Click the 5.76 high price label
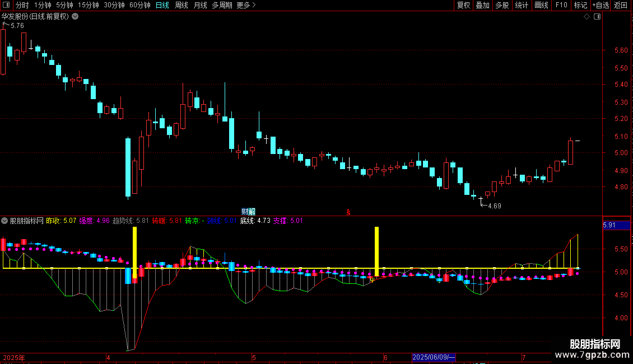The height and width of the screenshot is (364, 633). pyautogui.click(x=17, y=26)
